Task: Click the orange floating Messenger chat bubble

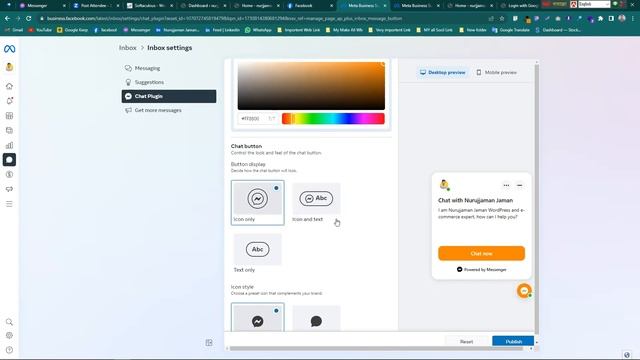Action: tap(524, 291)
